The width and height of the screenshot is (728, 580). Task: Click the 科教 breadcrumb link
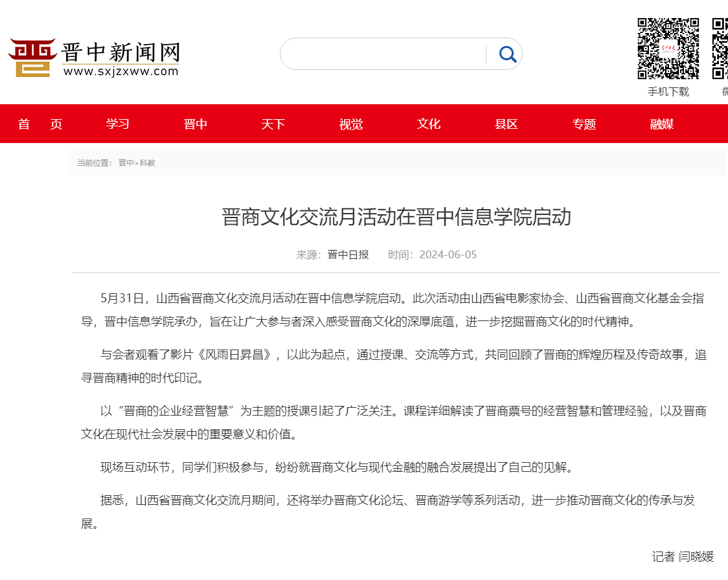(x=148, y=163)
